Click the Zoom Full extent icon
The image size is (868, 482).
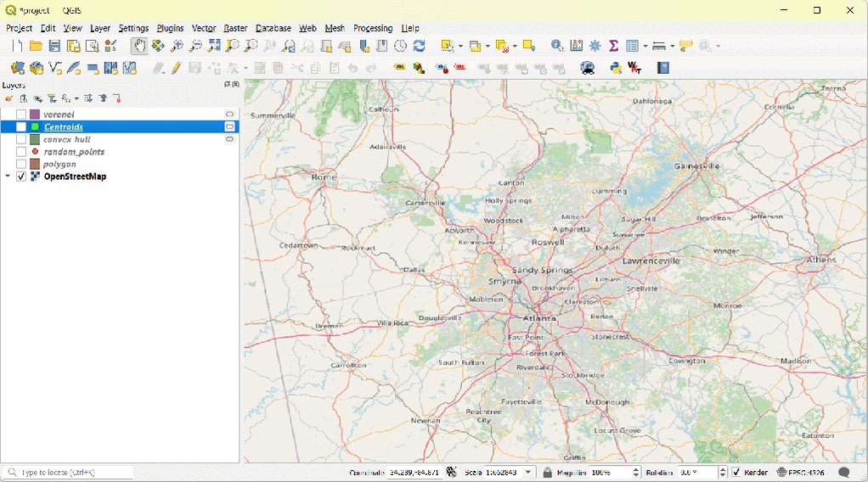(214, 46)
